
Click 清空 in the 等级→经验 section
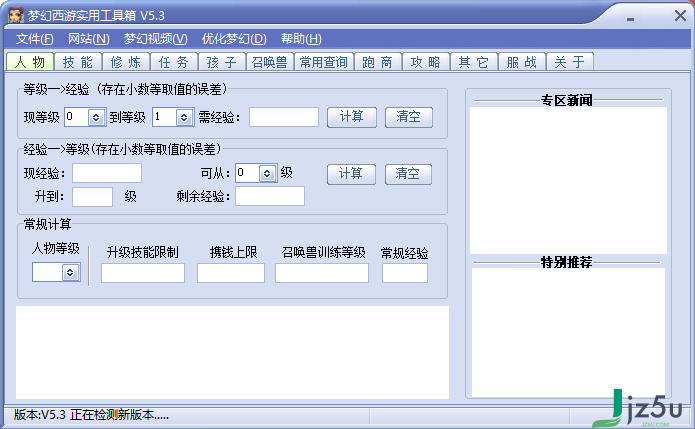click(x=409, y=117)
